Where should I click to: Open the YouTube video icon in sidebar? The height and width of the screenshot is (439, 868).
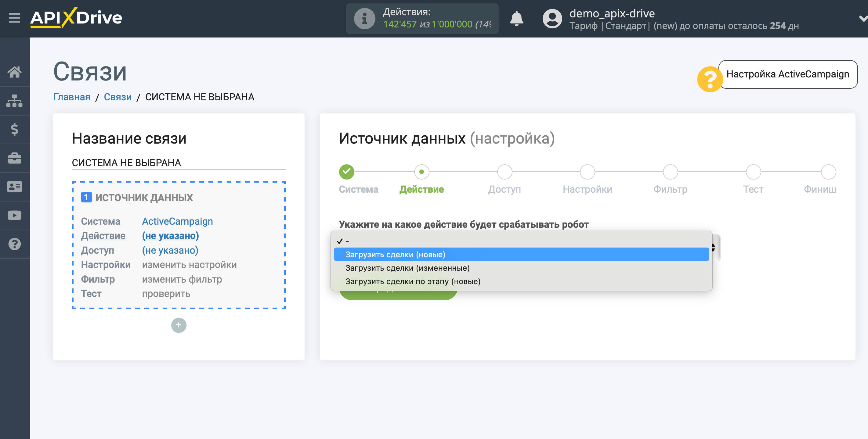pos(14,215)
